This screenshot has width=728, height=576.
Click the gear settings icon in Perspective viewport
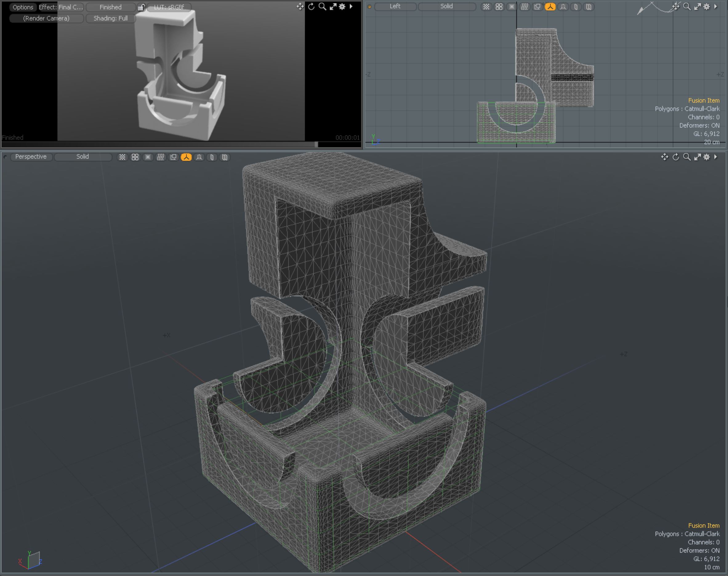click(707, 157)
